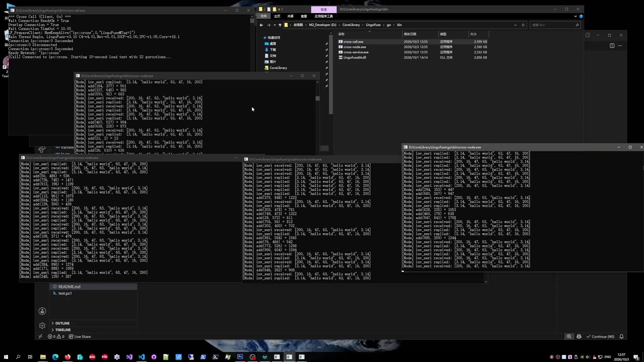Screen dimensions: 644x362
Task: Expand the OUTLINE section
Action: pos(94,323)
